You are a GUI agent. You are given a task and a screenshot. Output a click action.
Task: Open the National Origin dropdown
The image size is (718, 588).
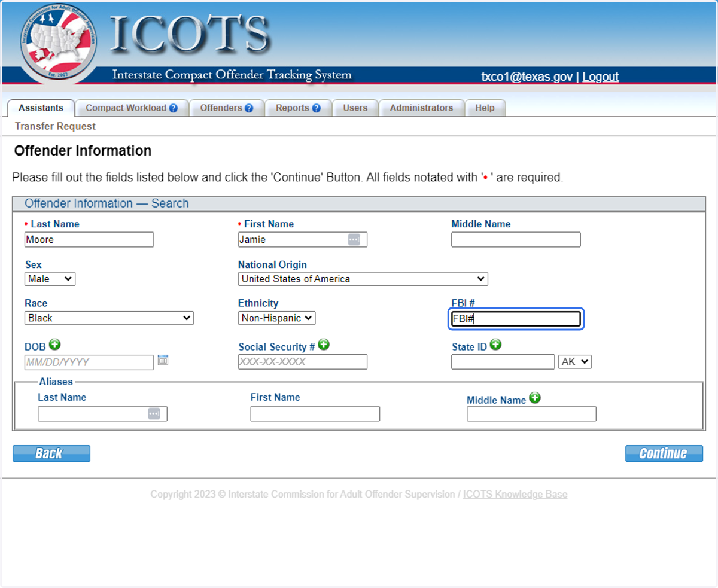tap(363, 279)
